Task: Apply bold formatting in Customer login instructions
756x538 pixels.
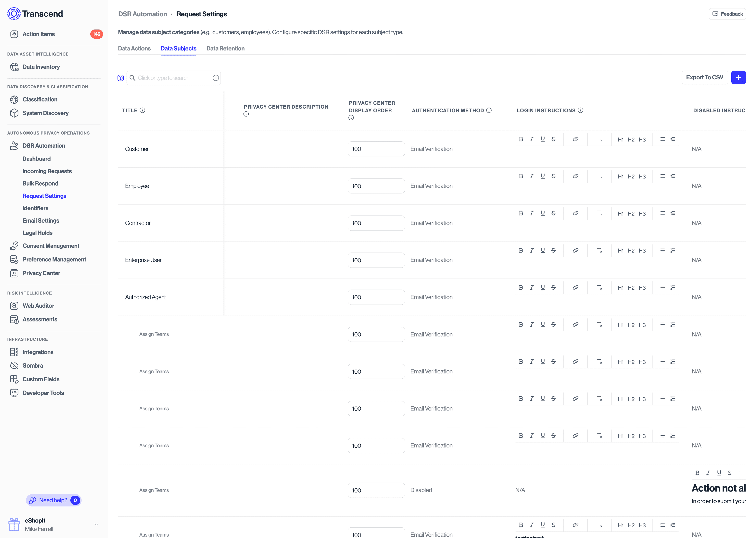Action: tap(521, 139)
